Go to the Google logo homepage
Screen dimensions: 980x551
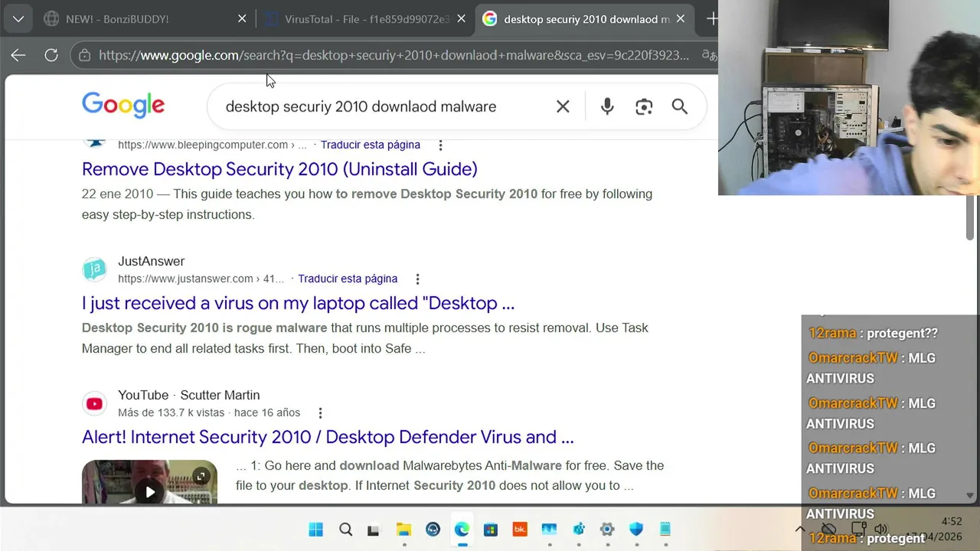coord(123,106)
